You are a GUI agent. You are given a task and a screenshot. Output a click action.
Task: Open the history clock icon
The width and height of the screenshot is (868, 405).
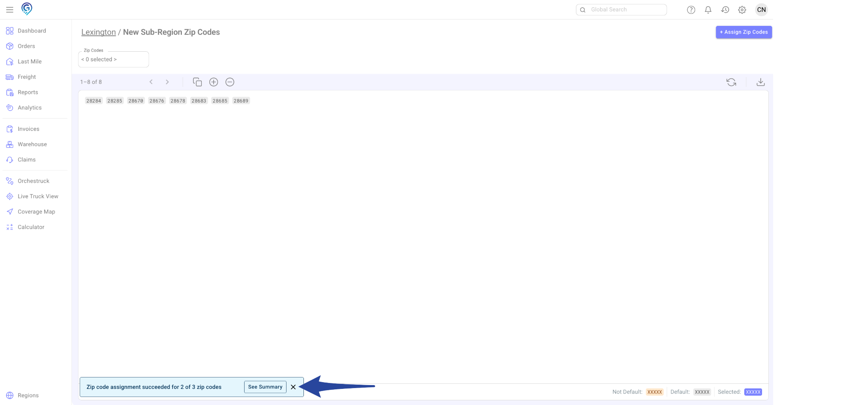(725, 10)
